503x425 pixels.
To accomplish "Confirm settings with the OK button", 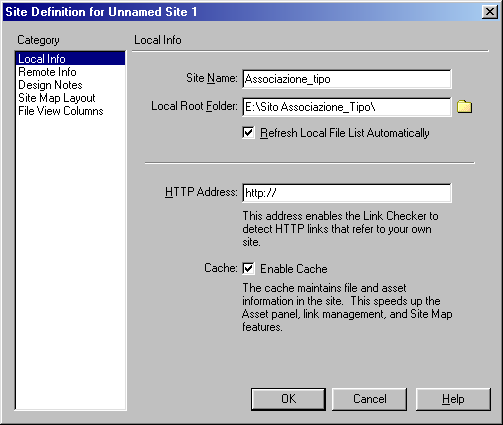I will [x=288, y=399].
